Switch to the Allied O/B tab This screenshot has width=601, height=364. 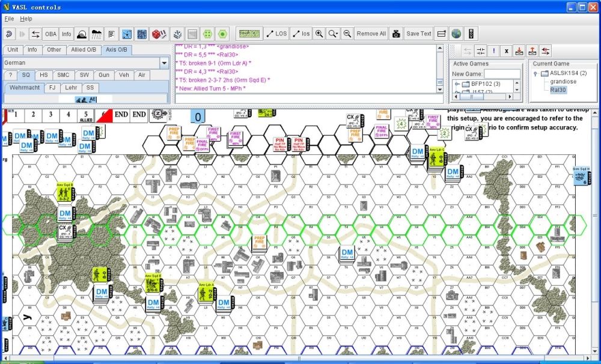[84, 49]
